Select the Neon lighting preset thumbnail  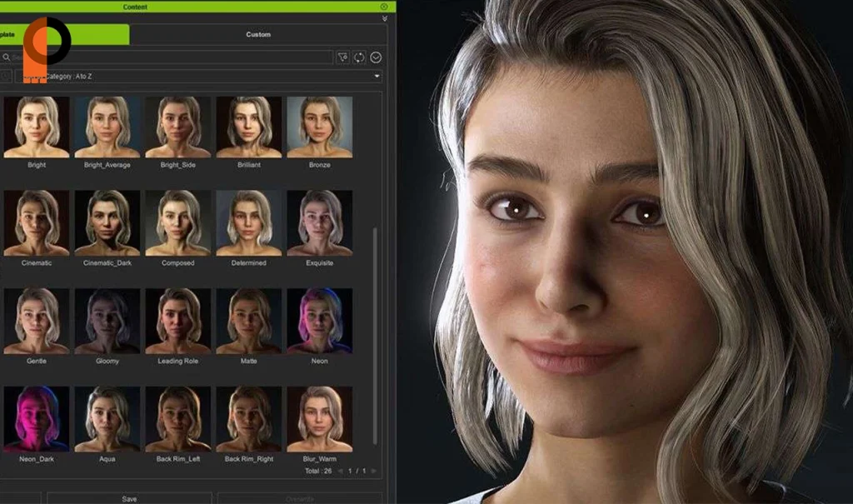[x=319, y=321]
